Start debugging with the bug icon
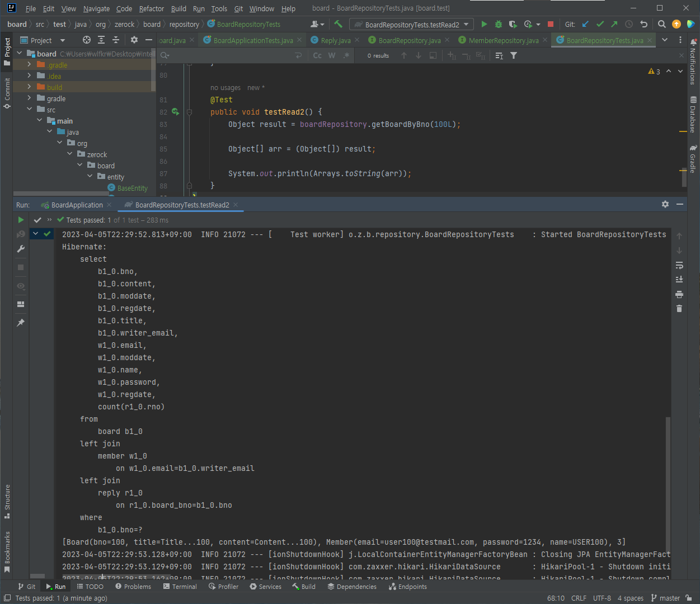This screenshot has width=700, height=604. [499, 24]
